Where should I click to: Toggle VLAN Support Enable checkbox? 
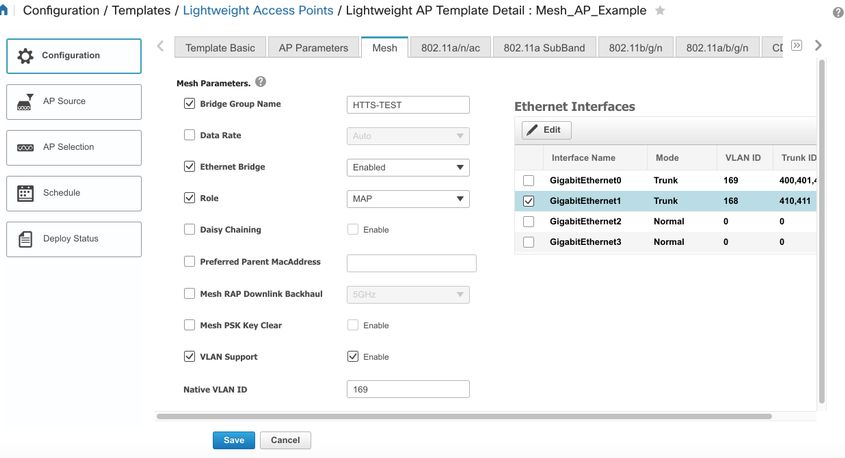(352, 356)
